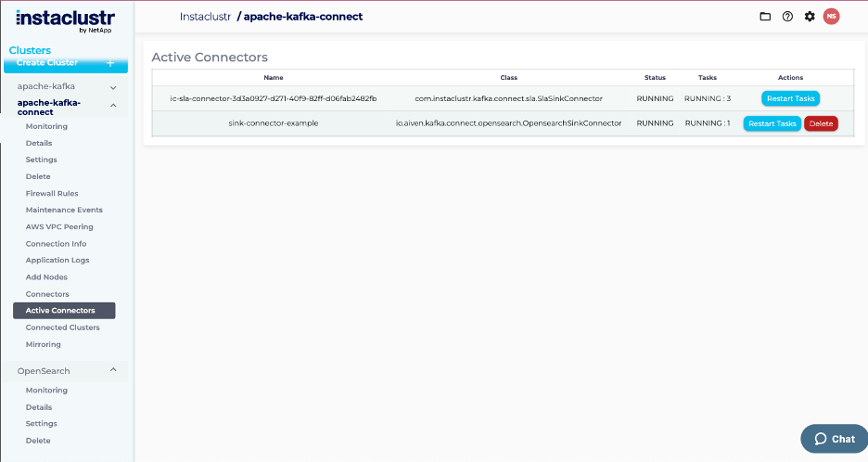Click the help question mark icon
The height and width of the screenshot is (462, 868).
pyautogui.click(x=787, y=17)
